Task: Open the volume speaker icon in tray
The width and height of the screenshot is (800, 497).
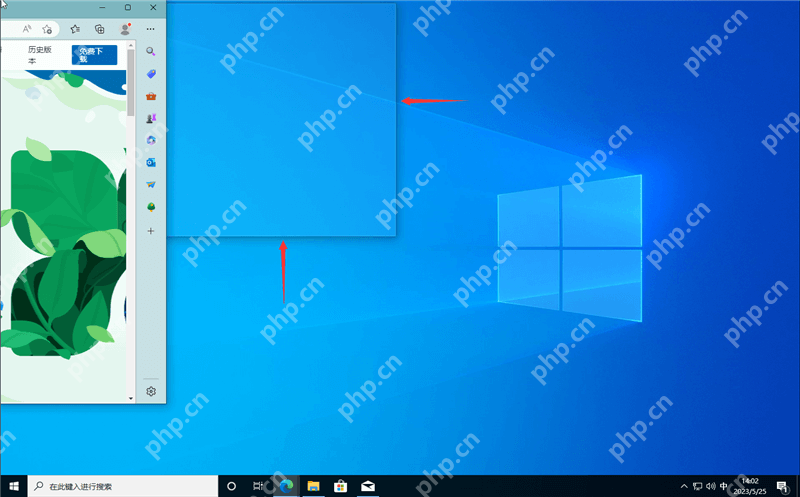Action: 711,486
